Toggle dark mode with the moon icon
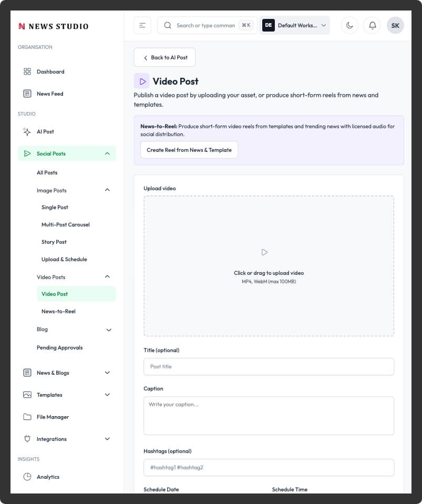The image size is (422, 504). [349, 25]
